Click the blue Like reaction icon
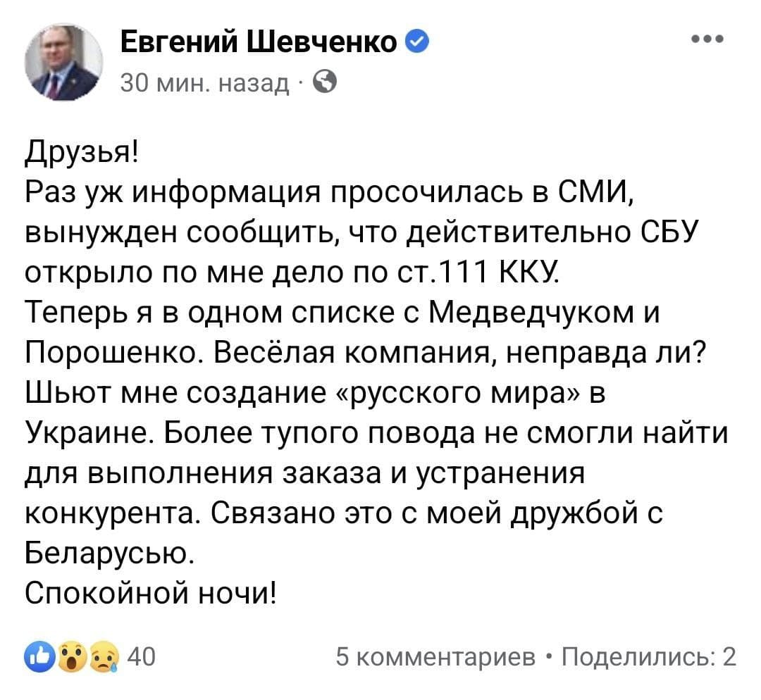The width and height of the screenshot is (761, 700). 39,656
